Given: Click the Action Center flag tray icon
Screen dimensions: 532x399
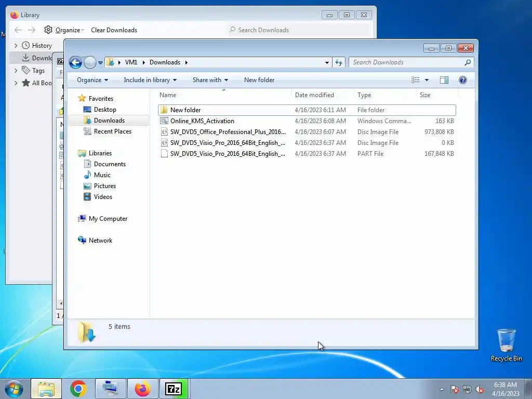Looking at the screenshot, I should click(455, 389).
